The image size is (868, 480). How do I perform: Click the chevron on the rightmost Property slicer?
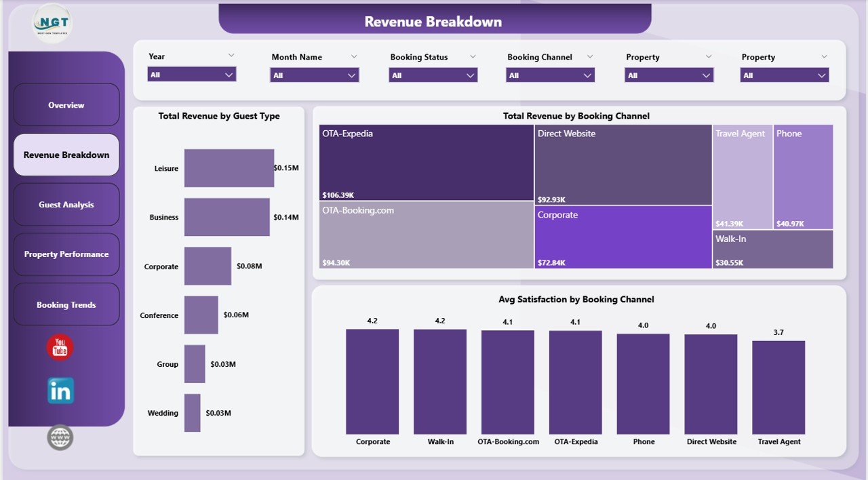pyautogui.click(x=823, y=75)
